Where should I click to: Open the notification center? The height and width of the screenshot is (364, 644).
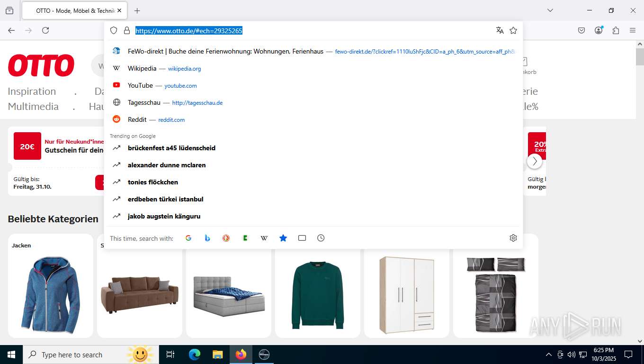coord(628,355)
